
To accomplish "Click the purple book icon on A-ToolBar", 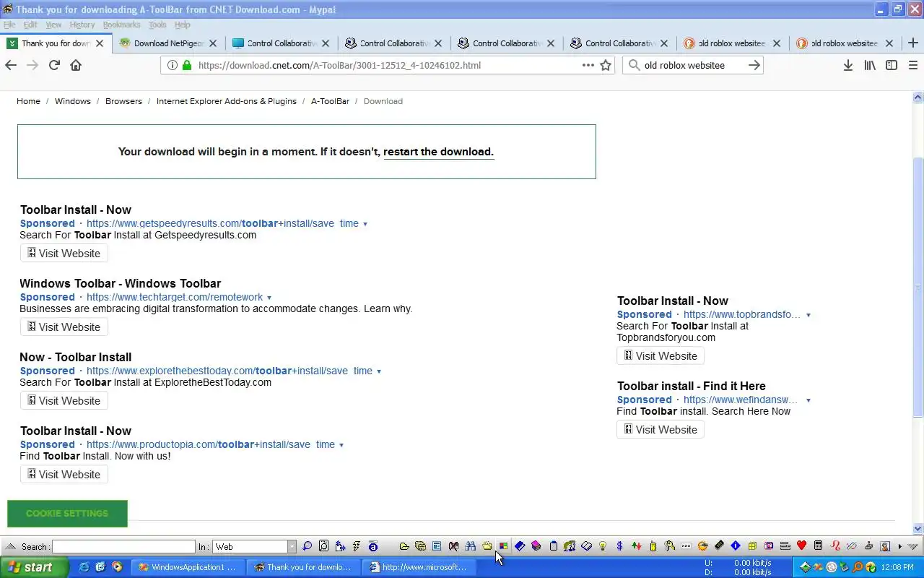I will [x=536, y=546].
